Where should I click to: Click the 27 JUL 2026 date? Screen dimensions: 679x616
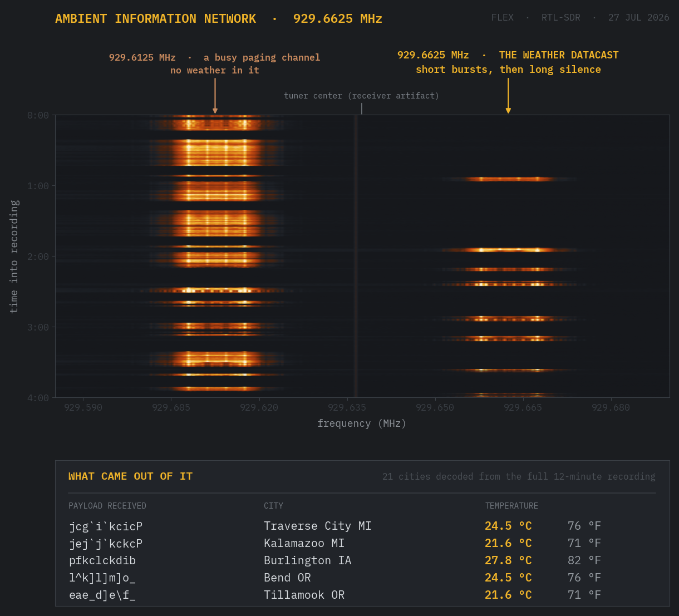[638, 17]
